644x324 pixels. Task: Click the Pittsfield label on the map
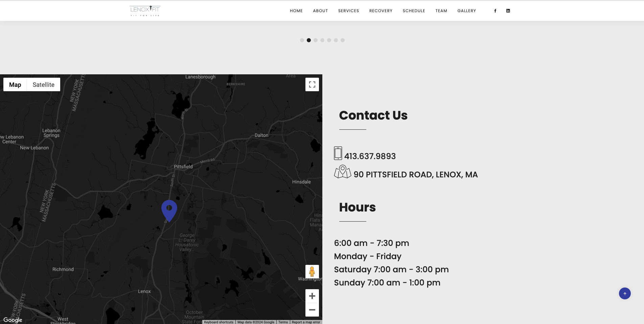coord(183,167)
